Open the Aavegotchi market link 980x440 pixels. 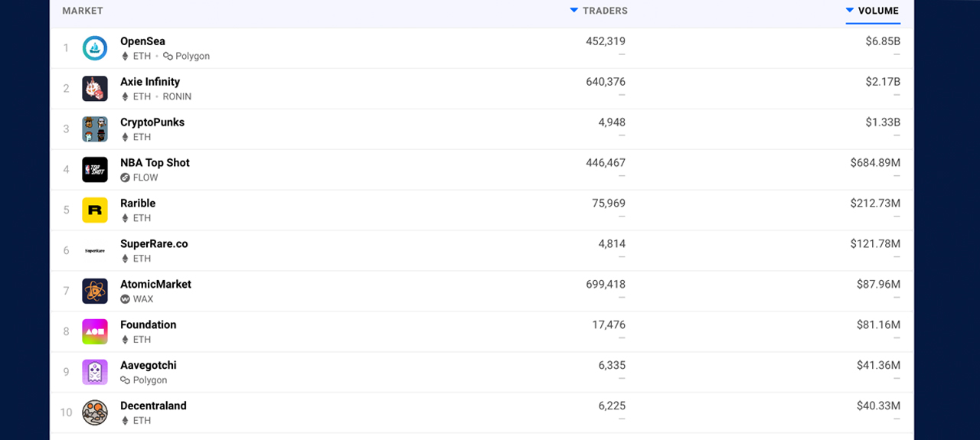(149, 366)
